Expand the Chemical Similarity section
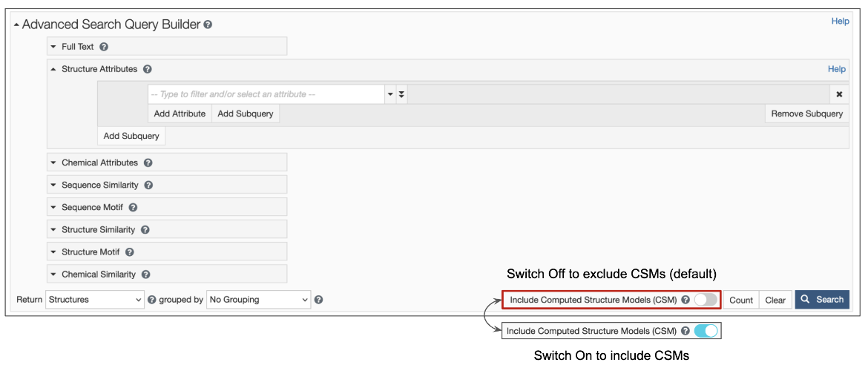Screen dimensions: 868x368 [53, 275]
